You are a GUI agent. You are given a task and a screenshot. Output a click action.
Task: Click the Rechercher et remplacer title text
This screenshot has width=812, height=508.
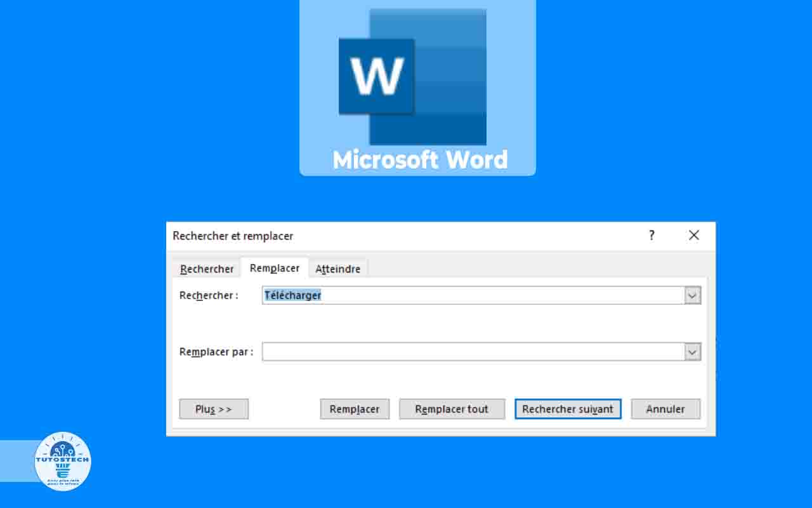(233, 236)
